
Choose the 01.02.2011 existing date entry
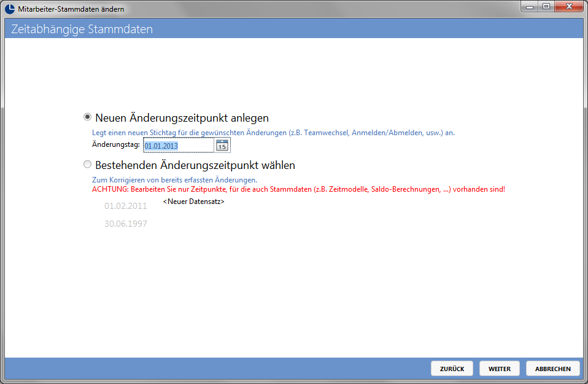[x=126, y=206]
